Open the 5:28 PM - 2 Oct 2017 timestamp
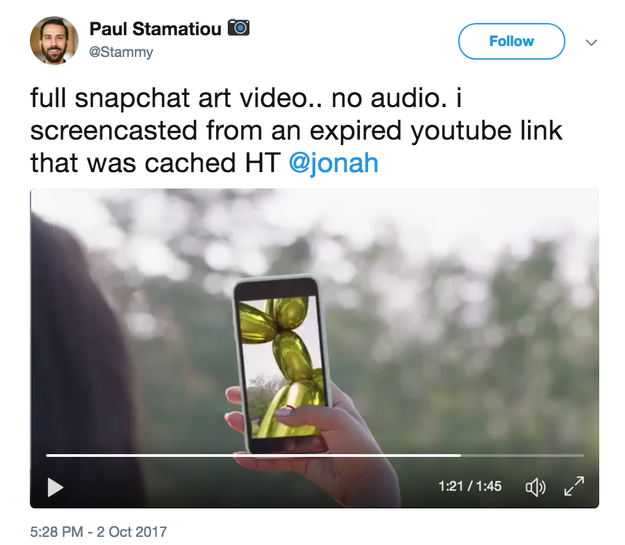 (x=98, y=532)
